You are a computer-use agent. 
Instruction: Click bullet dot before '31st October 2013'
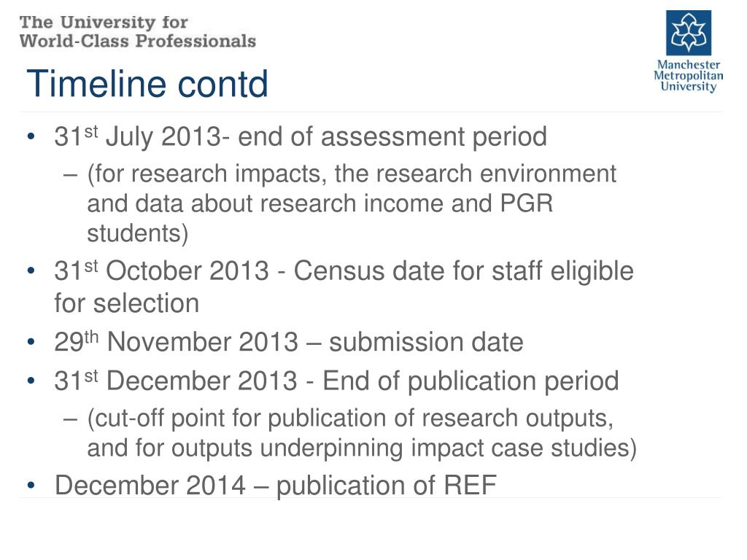pos(31,272)
